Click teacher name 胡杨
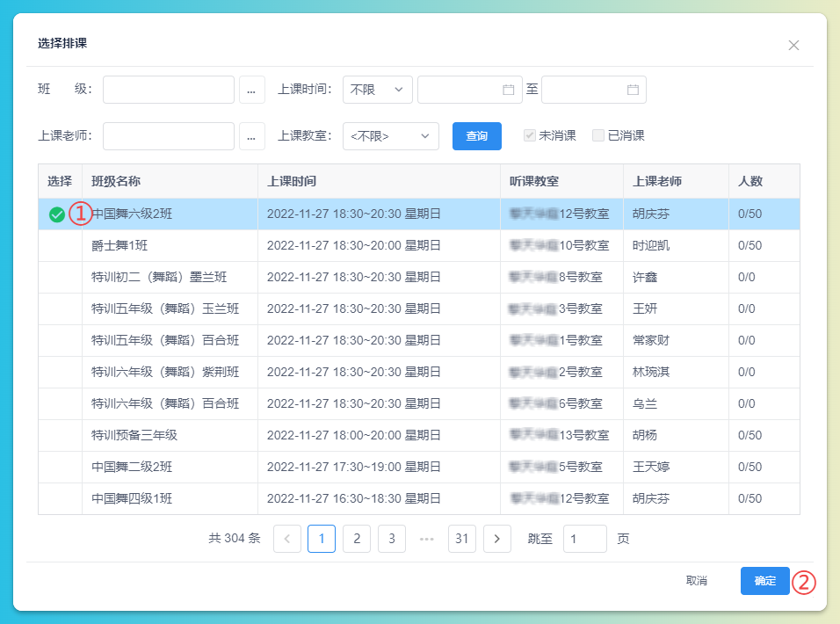840x624 pixels. [x=644, y=435]
